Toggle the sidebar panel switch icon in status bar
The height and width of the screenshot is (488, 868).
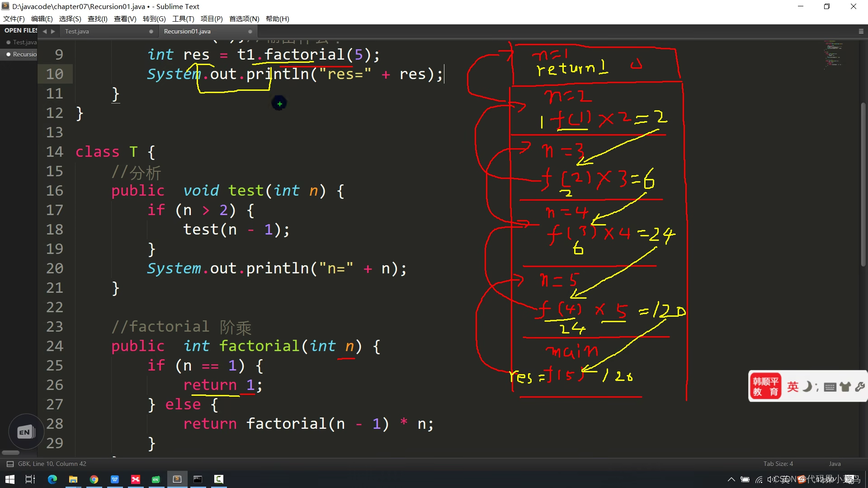point(10,464)
